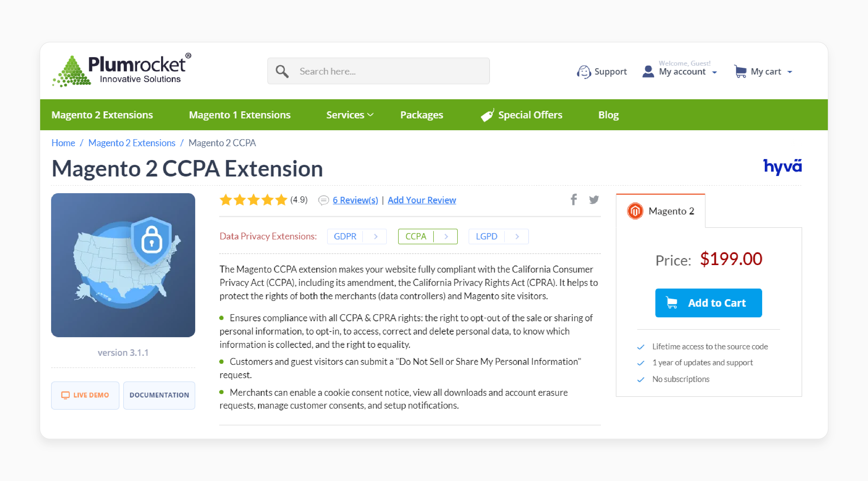Select the CCPA extension button
Viewport: 868px width, 481px height.
click(428, 237)
